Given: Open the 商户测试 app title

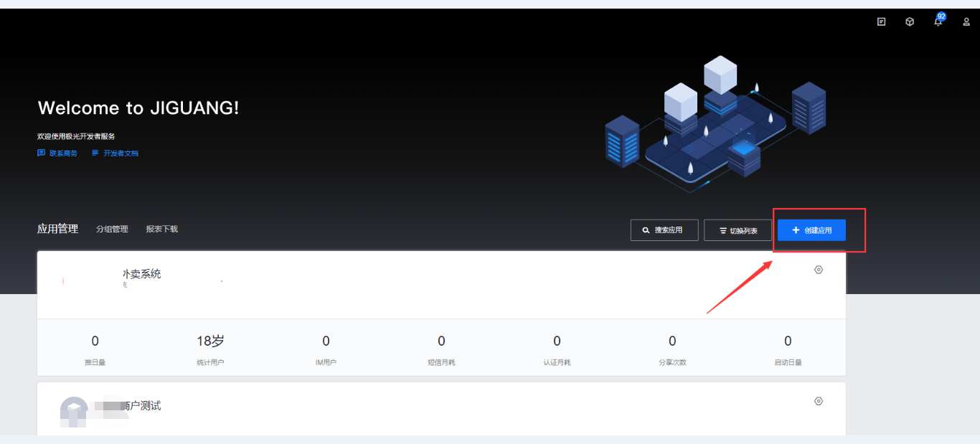Looking at the screenshot, I should coord(141,406).
